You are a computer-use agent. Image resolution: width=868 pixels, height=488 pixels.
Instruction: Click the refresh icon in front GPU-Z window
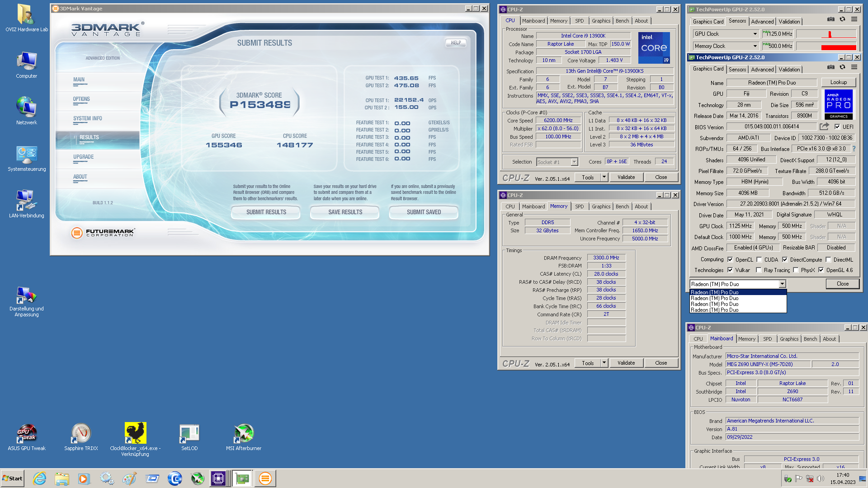coord(843,67)
